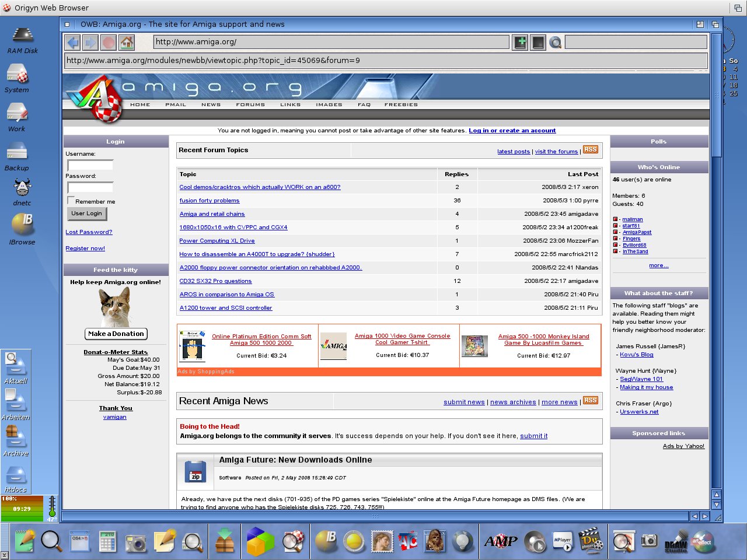This screenshot has height=560, width=747.
Task: Open Kovu's Blog staff link
Action: click(x=636, y=355)
